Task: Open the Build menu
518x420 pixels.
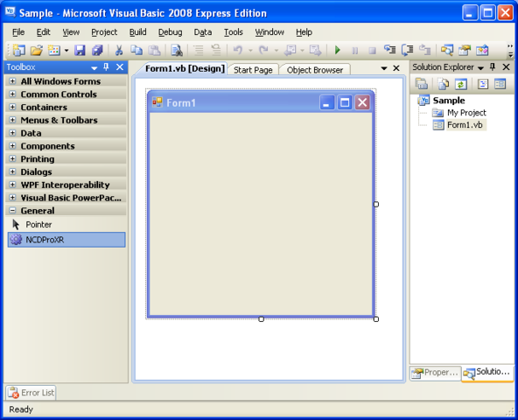Action: (x=137, y=32)
